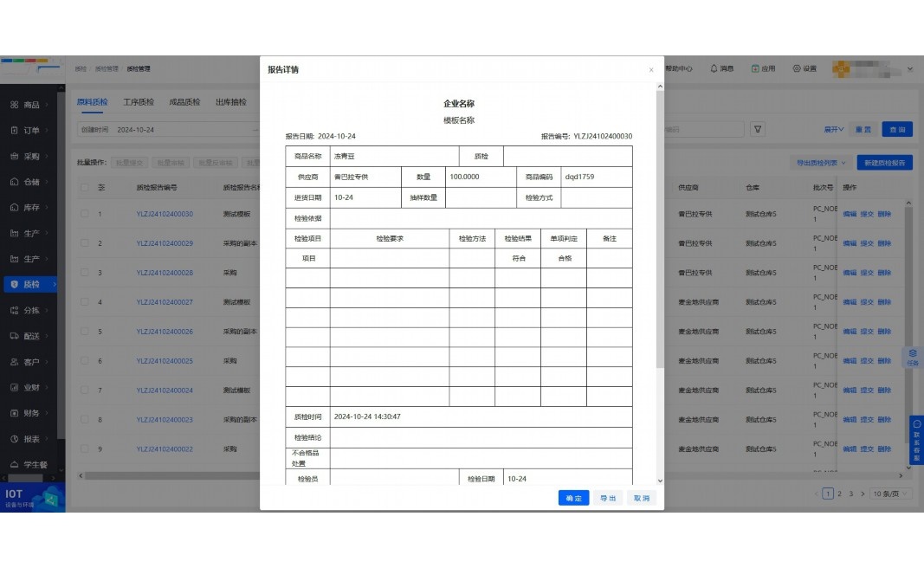Image resolution: width=924 pixels, height=568 pixels.
Task: Open the 10条/页 page size dropdown
Action: [891, 494]
